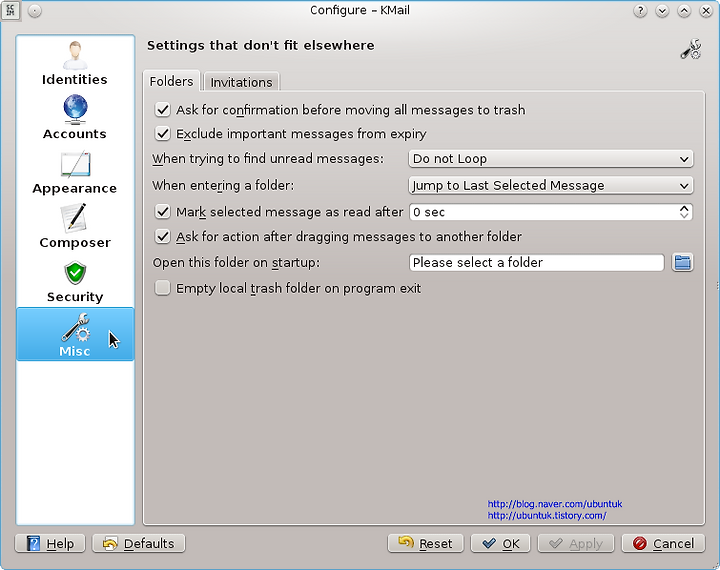The image size is (720, 570).
Task: Click the Reset button
Action: point(426,543)
